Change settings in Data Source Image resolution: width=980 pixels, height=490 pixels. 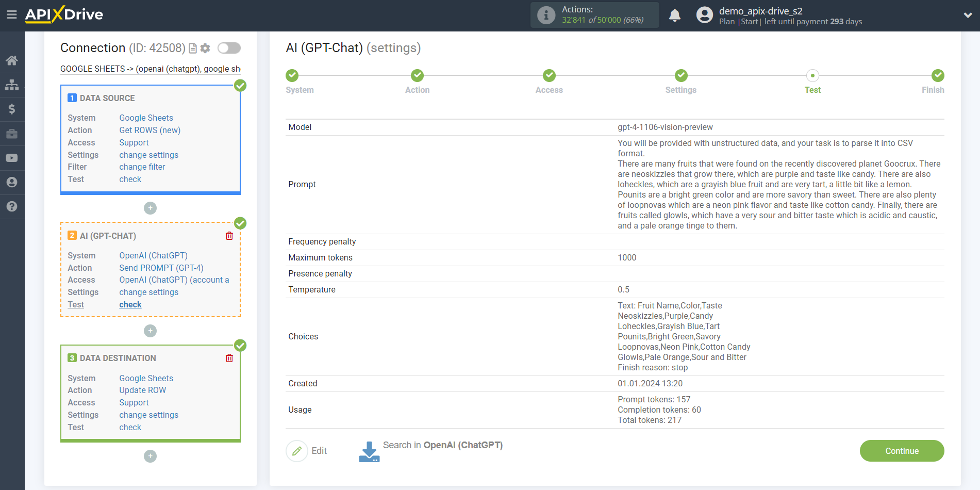(149, 155)
